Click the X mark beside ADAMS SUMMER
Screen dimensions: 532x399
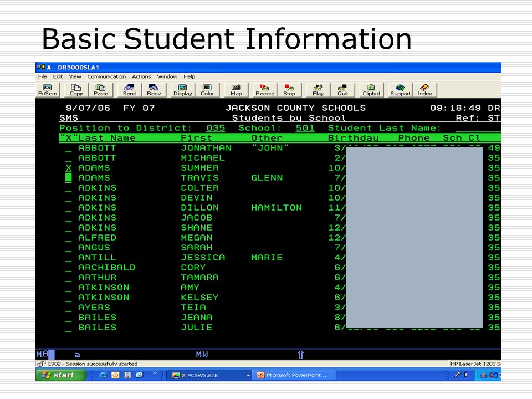click(69, 168)
